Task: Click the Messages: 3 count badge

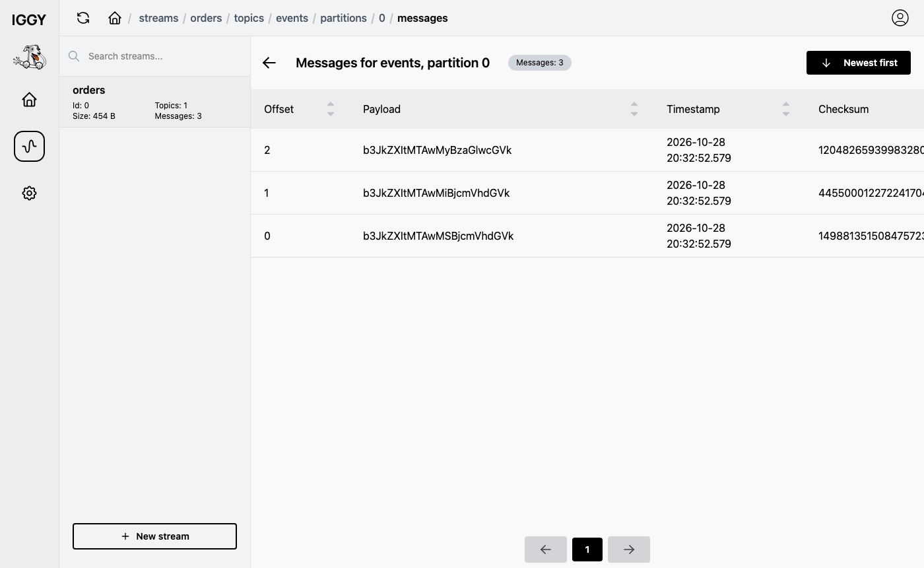Action: tap(540, 63)
